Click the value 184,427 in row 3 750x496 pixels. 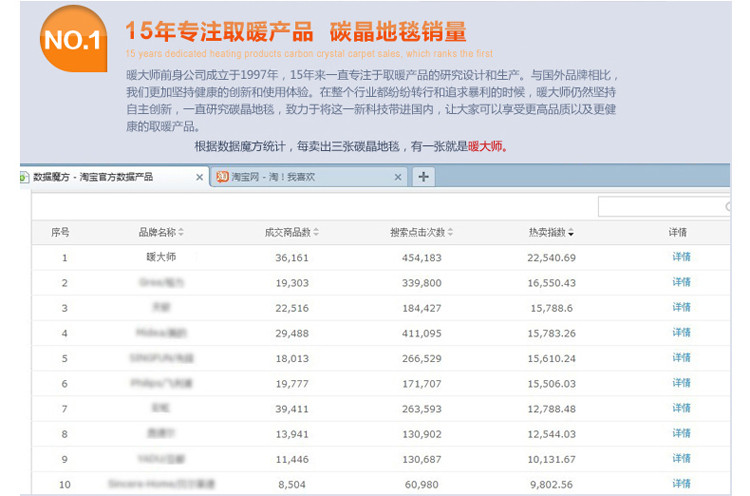click(x=421, y=309)
